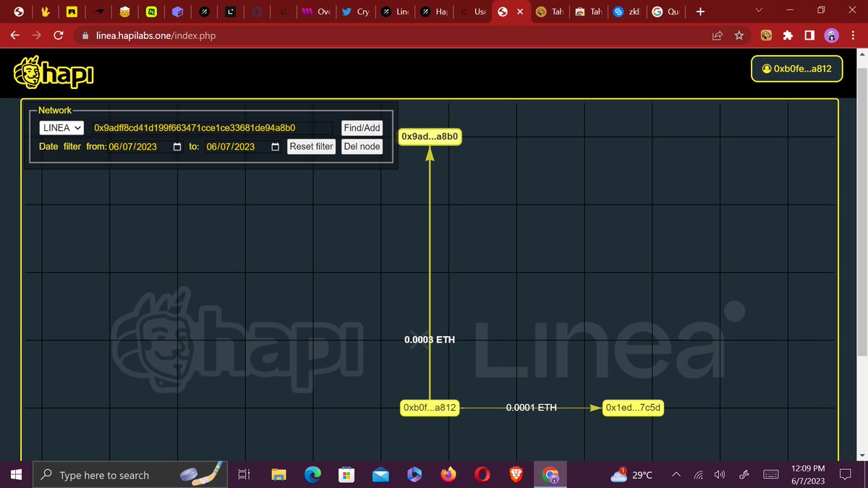This screenshot has height=488, width=868.
Task: Click the browser forward arrow
Action: (x=36, y=35)
